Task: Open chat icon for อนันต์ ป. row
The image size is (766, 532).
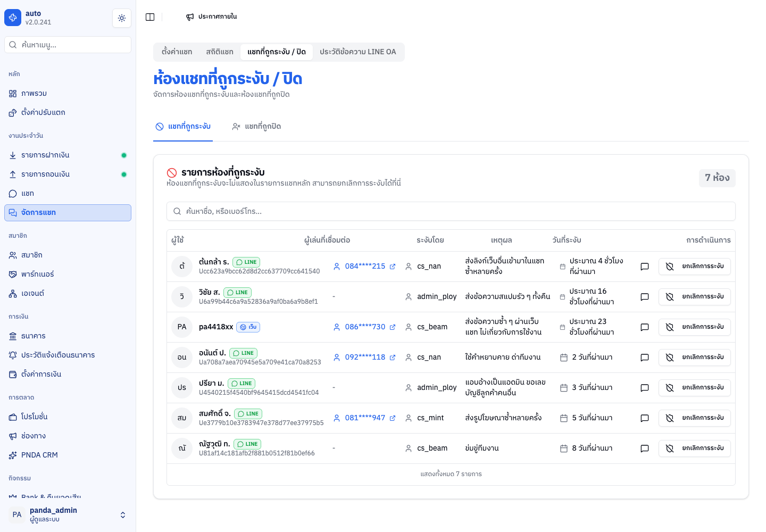Action: click(x=645, y=358)
